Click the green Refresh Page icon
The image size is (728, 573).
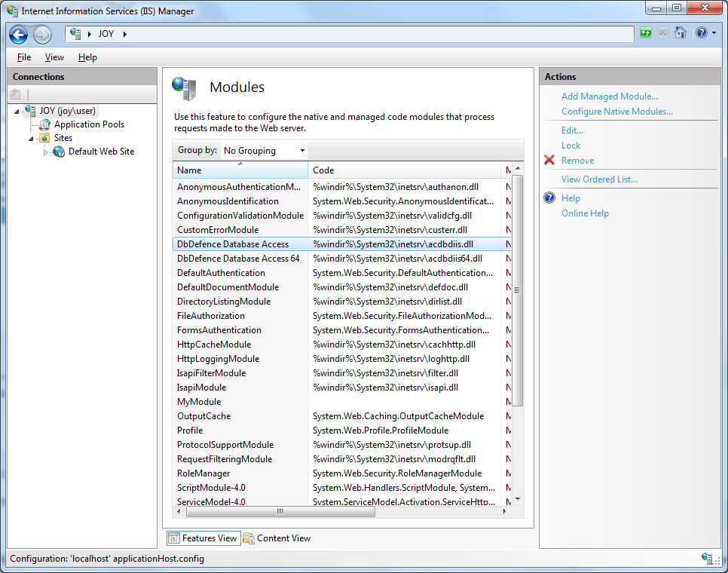[x=646, y=33]
